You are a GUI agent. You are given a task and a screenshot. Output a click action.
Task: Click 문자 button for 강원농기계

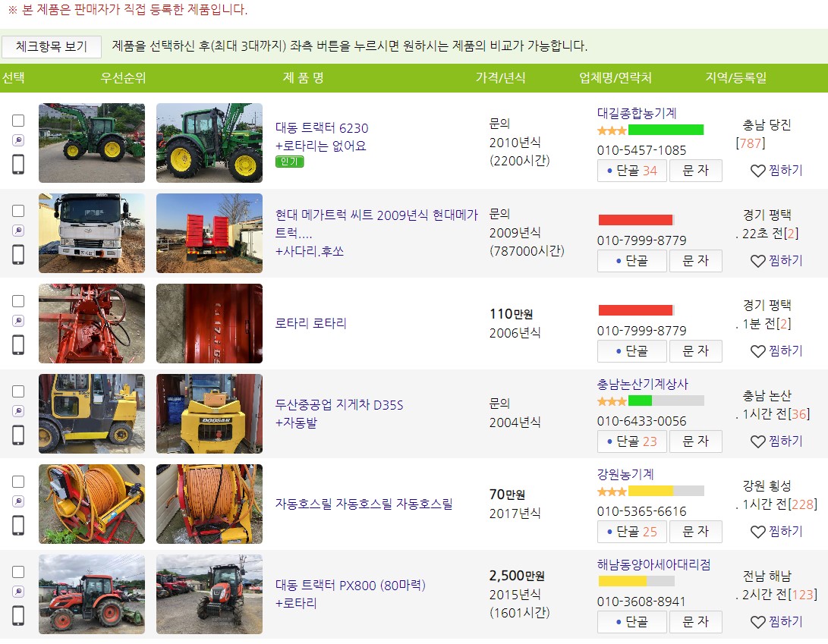[695, 532]
